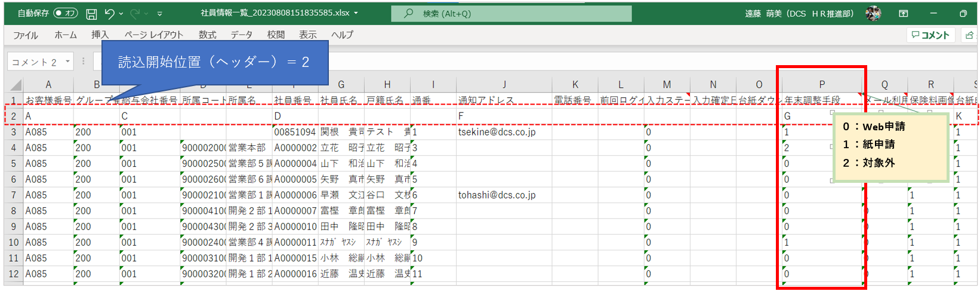
Task: Click cell containing tsekine@dcs.co.jp
Action: tap(504, 132)
